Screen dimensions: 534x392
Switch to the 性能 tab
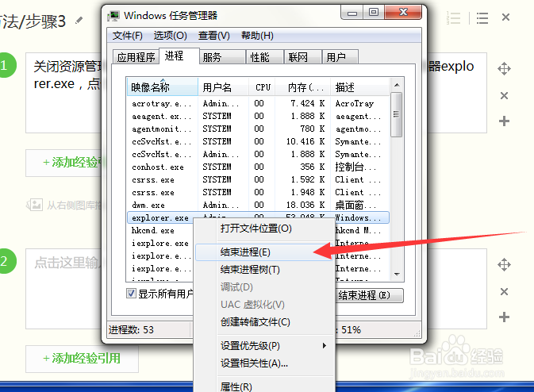[264, 57]
